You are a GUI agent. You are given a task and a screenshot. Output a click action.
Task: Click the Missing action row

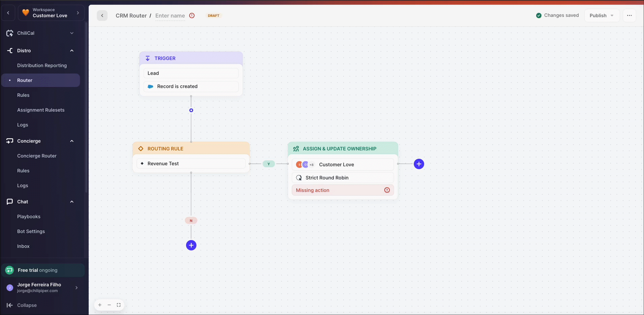click(343, 190)
